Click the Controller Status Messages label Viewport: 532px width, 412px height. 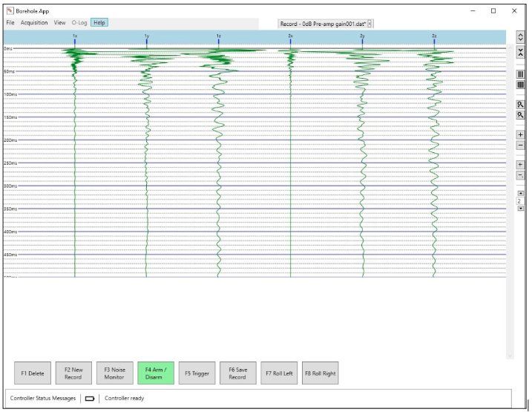[x=43, y=398]
